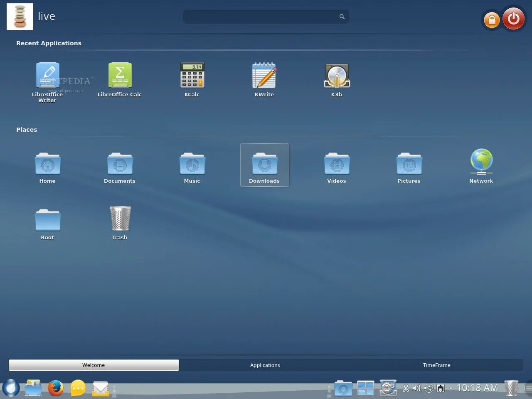
Task: Open the Documents folder
Action: click(120, 167)
